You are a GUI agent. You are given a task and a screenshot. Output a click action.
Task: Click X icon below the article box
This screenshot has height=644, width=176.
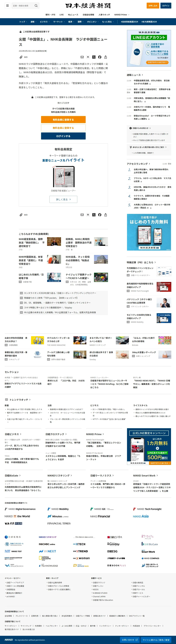tap(94, 215)
